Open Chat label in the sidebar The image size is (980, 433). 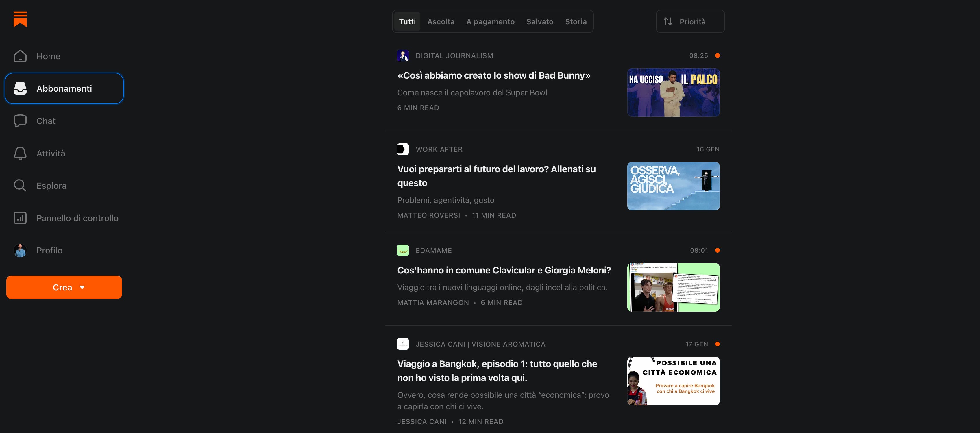46,121
